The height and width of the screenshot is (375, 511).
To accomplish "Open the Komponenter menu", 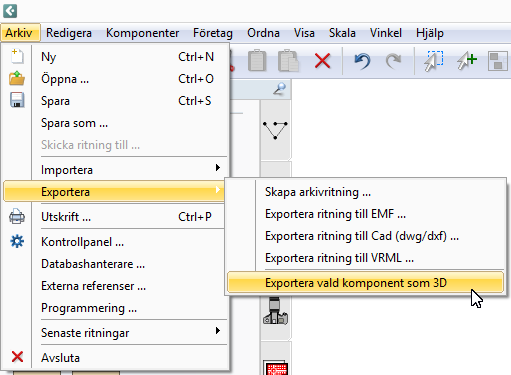I will tap(142, 33).
